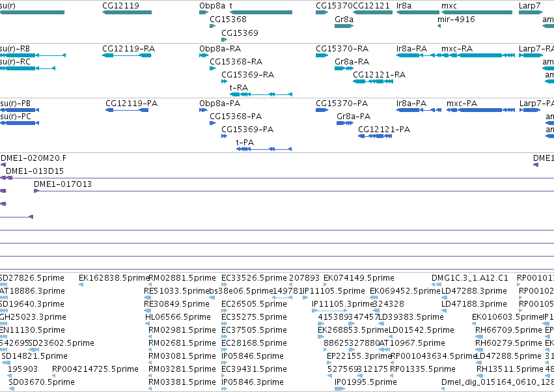Open the CG15368 gene feature
This screenshot has width=554, height=392.
212,26
